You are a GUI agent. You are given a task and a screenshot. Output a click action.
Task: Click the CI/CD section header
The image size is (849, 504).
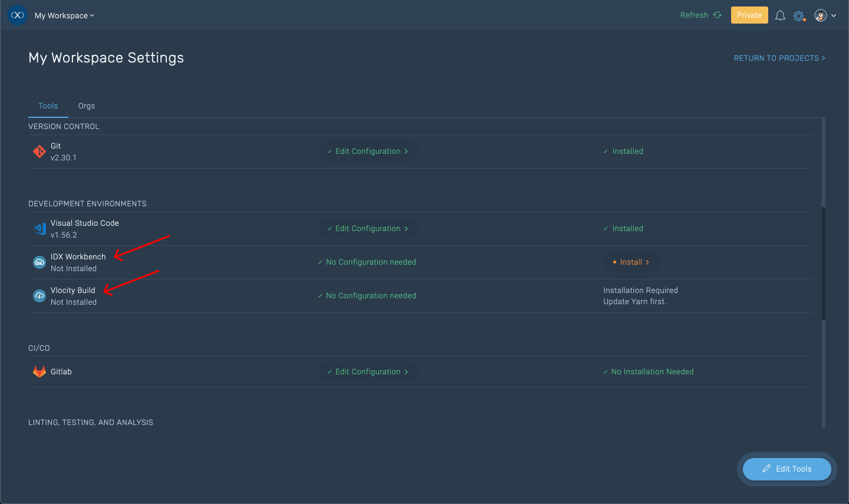pyautogui.click(x=39, y=348)
